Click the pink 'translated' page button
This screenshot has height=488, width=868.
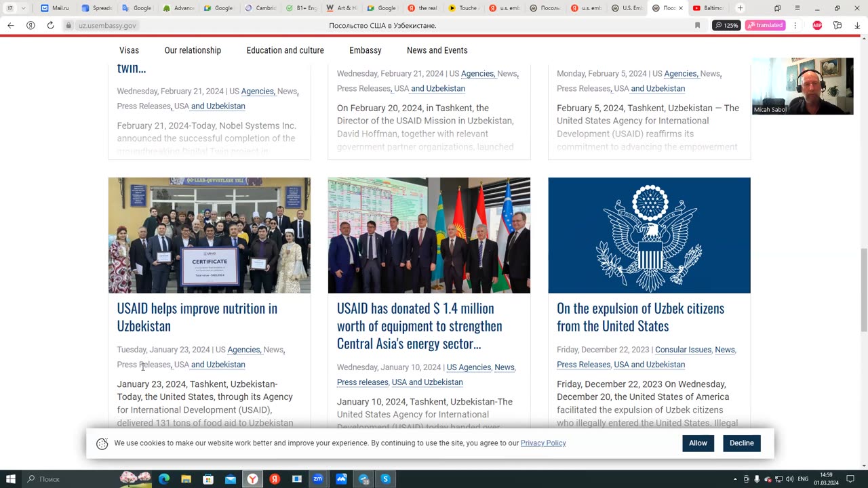point(765,25)
